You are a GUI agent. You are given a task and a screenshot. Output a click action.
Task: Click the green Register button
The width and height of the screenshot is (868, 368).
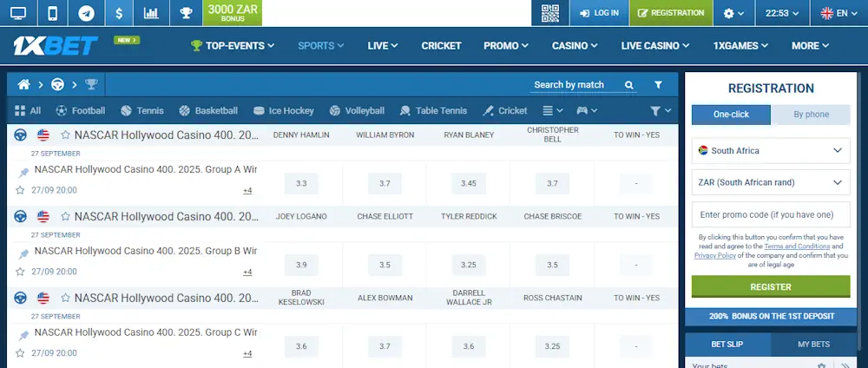point(771,286)
